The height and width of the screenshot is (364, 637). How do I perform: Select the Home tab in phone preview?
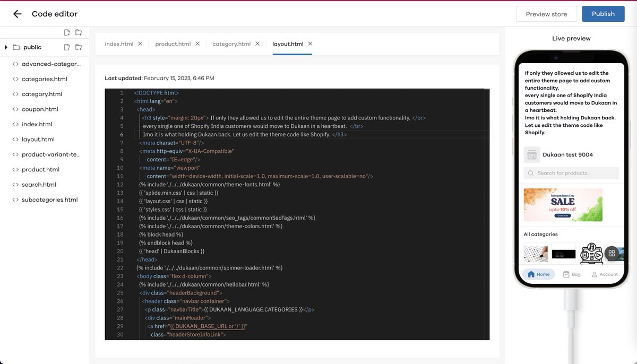point(538,274)
